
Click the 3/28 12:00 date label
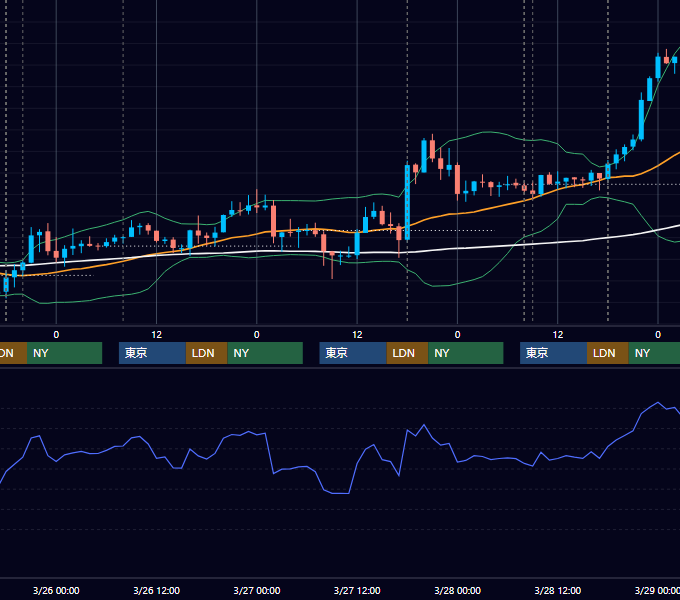[x=558, y=590]
